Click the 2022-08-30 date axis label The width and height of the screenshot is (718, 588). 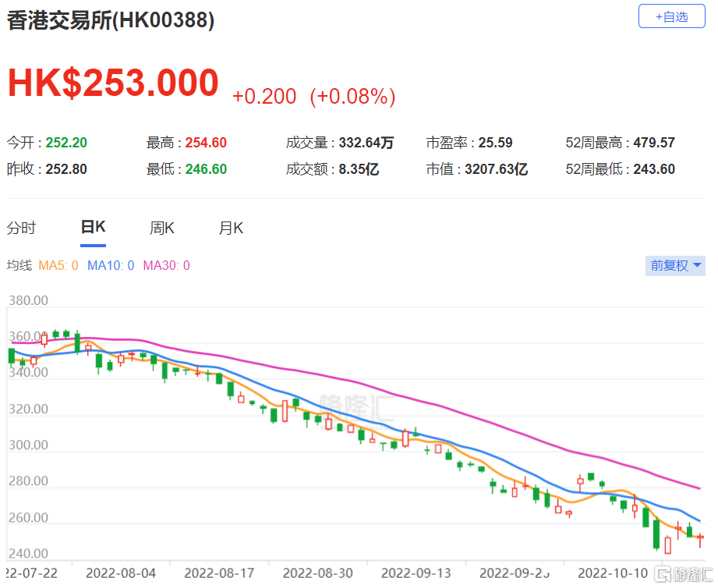pos(318,573)
